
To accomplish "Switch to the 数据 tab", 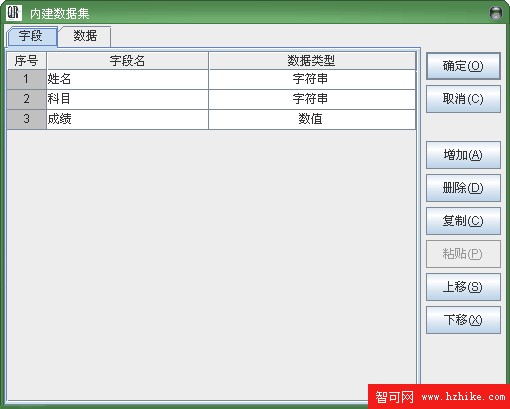I will (85, 36).
